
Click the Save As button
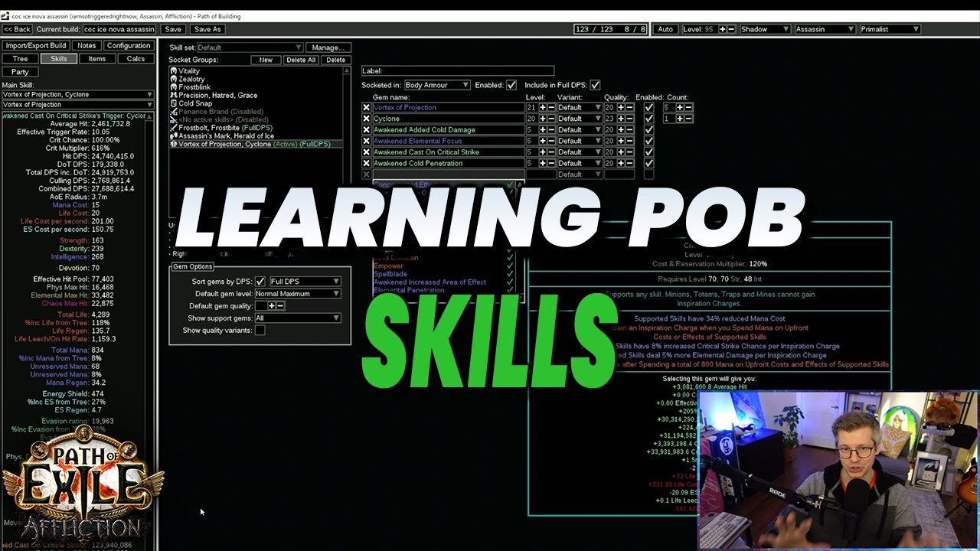click(207, 29)
